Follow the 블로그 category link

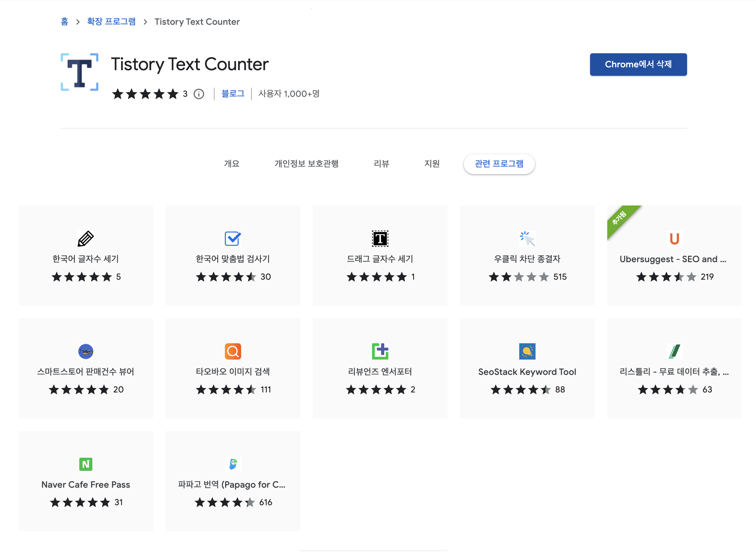(x=233, y=93)
